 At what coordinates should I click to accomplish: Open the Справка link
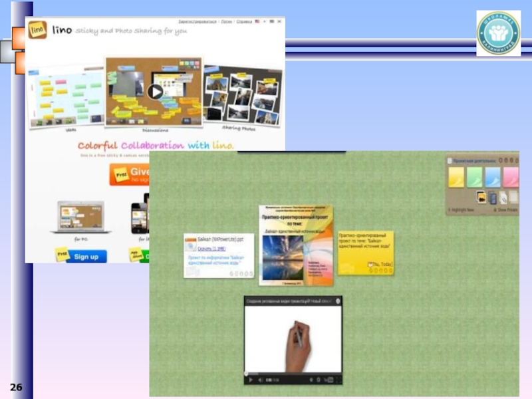(244, 21)
